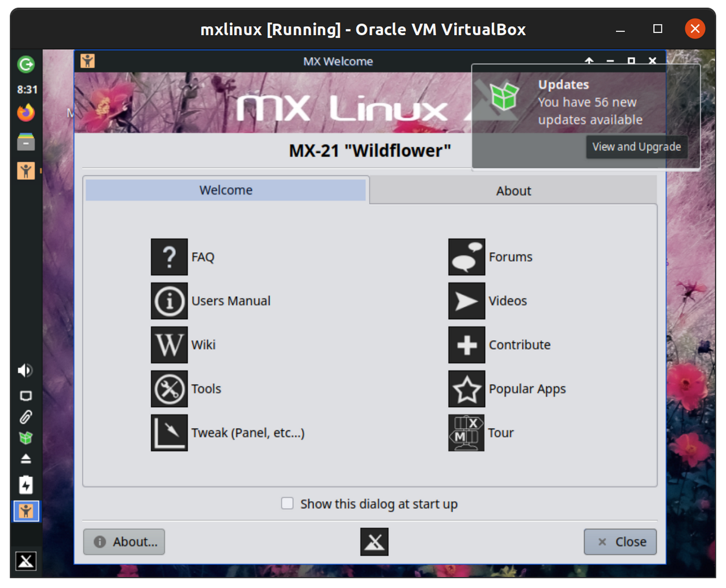This screenshot has height=588, width=726.
Task: Click the volume speaker icon in panel
Action: pos(25,370)
